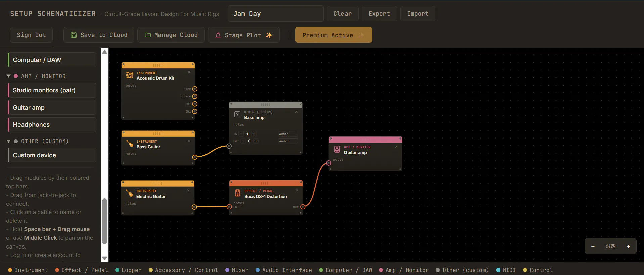Click the Premium Active badge
The image size is (644, 275).
click(334, 35)
